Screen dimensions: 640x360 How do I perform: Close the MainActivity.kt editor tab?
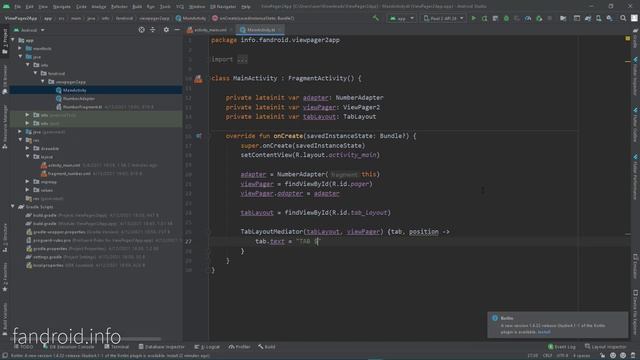[279, 30]
